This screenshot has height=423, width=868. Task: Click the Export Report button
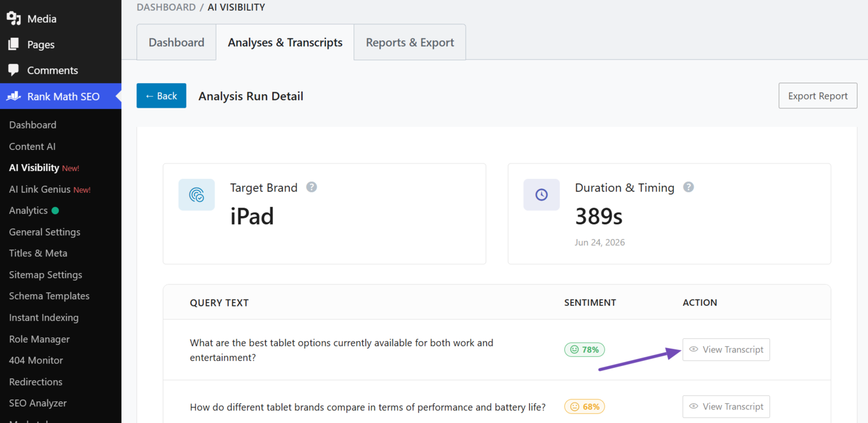(x=818, y=96)
